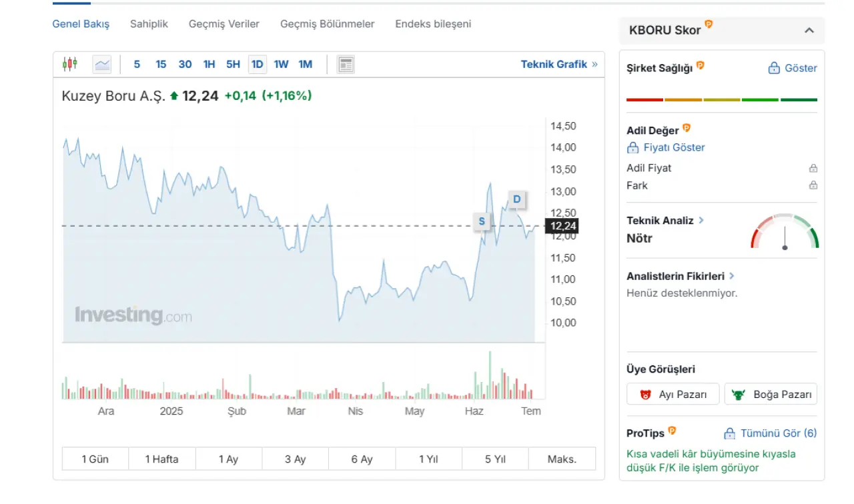Viewport: 854px width, 504px height.
Task: Click the lock icon beside Göster
Action: tap(774, 68)
